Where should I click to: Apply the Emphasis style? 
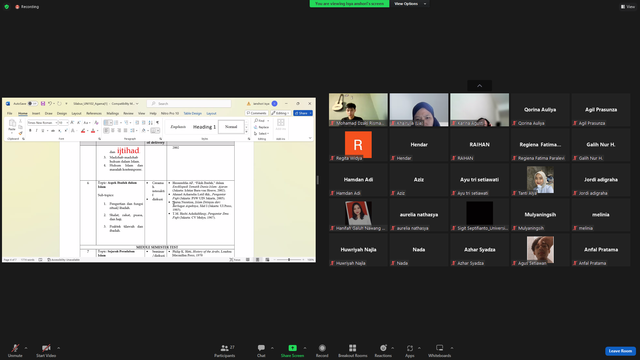point(178,127)
